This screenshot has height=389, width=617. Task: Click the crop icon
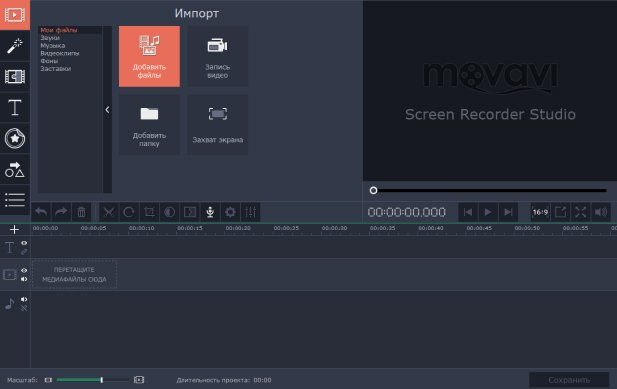click(149, 212)
